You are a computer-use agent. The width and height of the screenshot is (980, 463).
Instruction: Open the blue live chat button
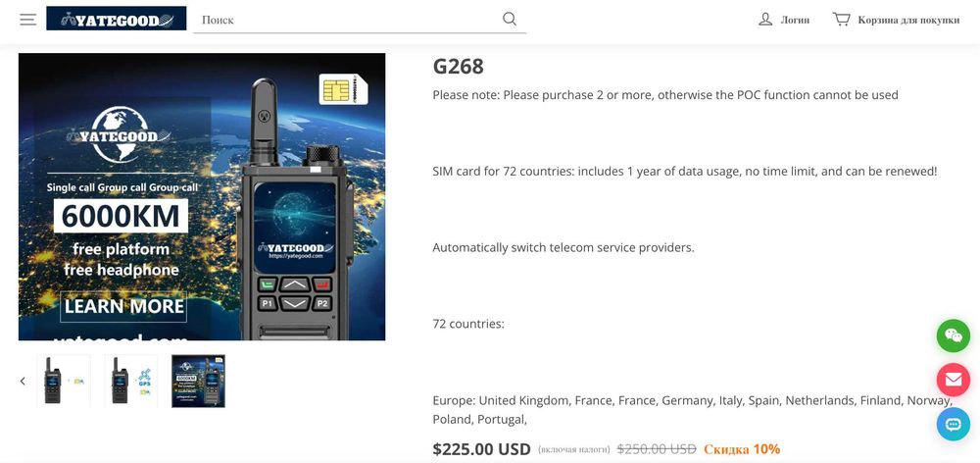(x=954, y=424)
